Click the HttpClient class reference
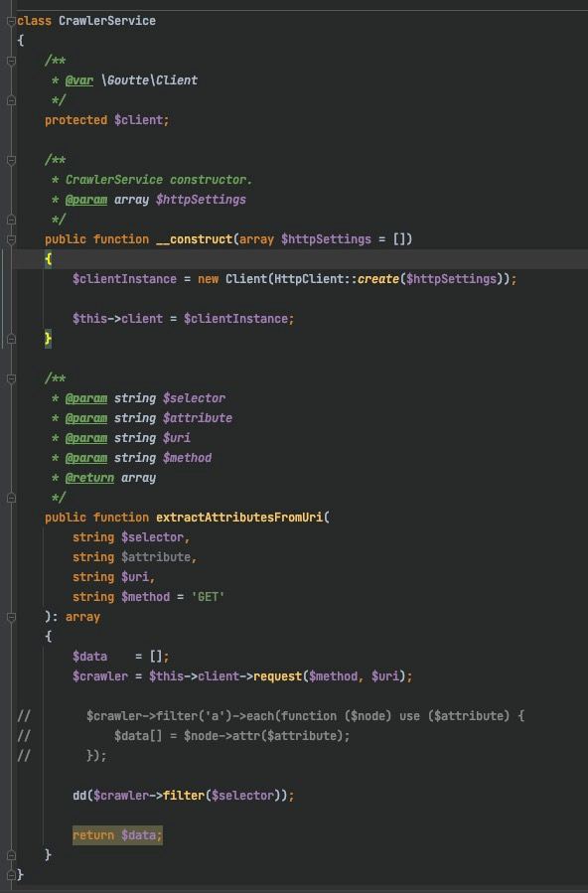 coord(310,279)
